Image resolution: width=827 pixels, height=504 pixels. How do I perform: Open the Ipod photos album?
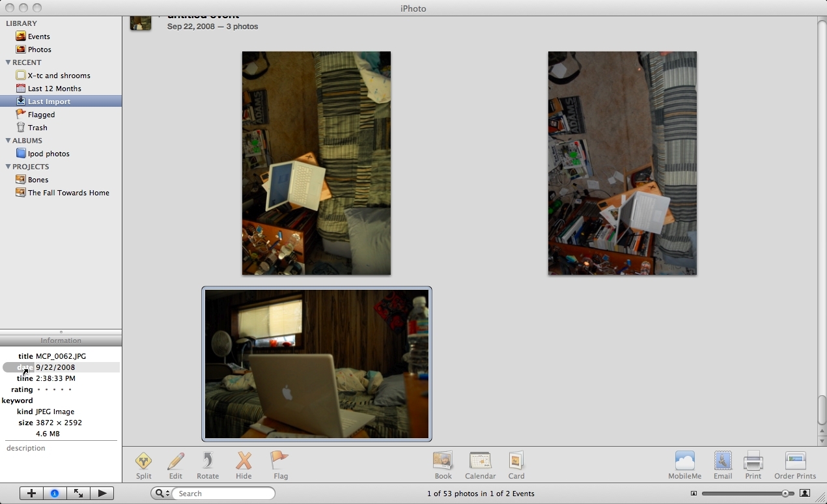click(x=48, y=154)
